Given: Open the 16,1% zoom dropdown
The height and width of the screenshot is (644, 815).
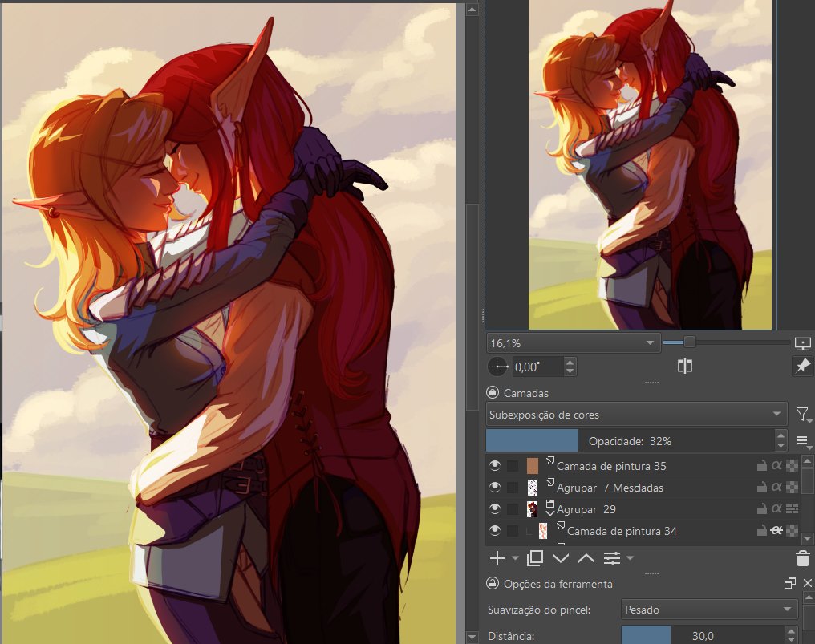Looking at the screenshot, I should click(x=574, y=343).
